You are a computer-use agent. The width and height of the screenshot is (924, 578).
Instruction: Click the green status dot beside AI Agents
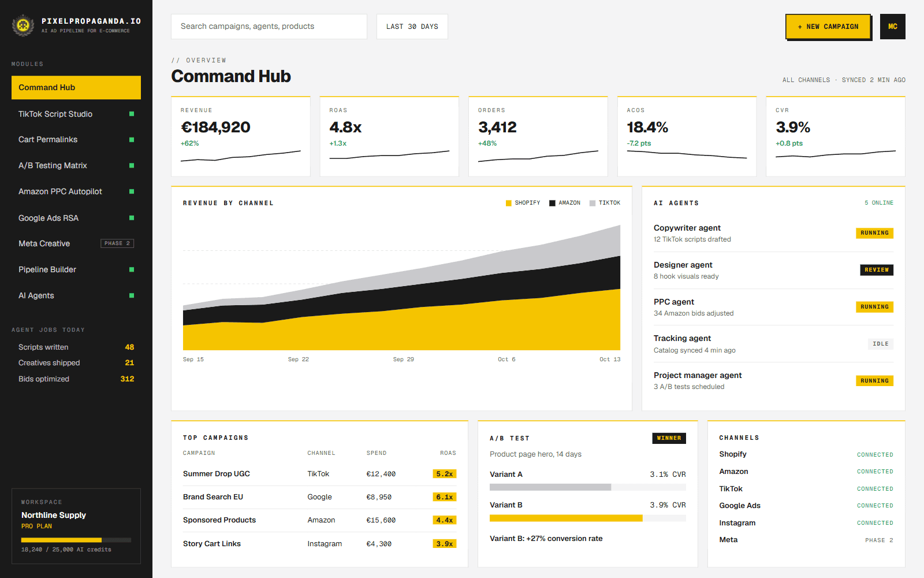pyautogui.click(x=132, y=295)
